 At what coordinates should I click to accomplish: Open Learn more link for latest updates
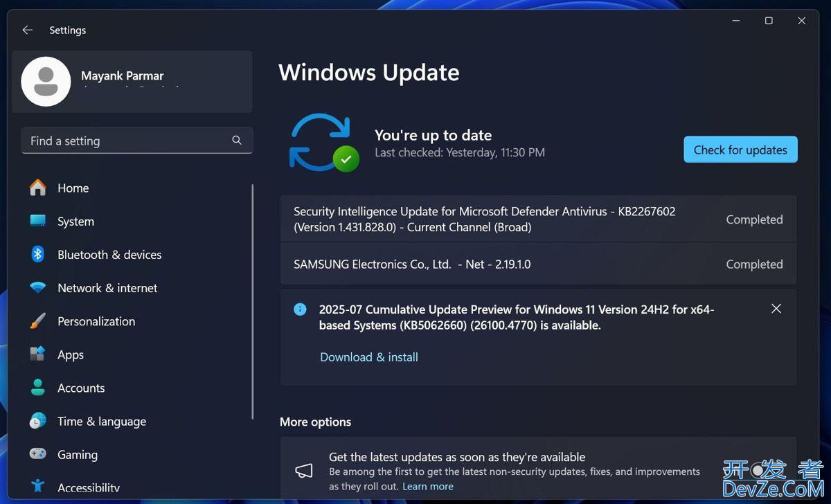click(427, 486)
